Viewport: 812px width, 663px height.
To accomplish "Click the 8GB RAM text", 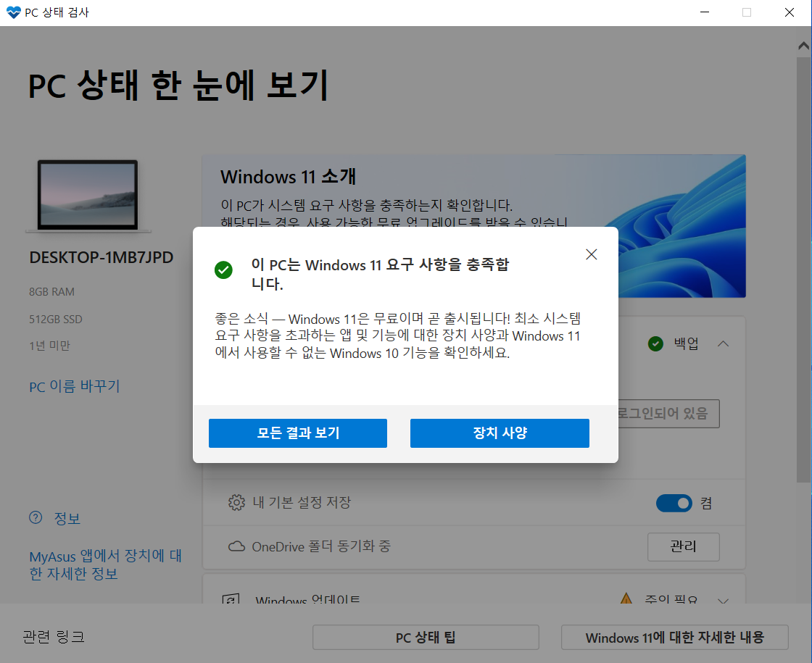I will pos(51,292).
